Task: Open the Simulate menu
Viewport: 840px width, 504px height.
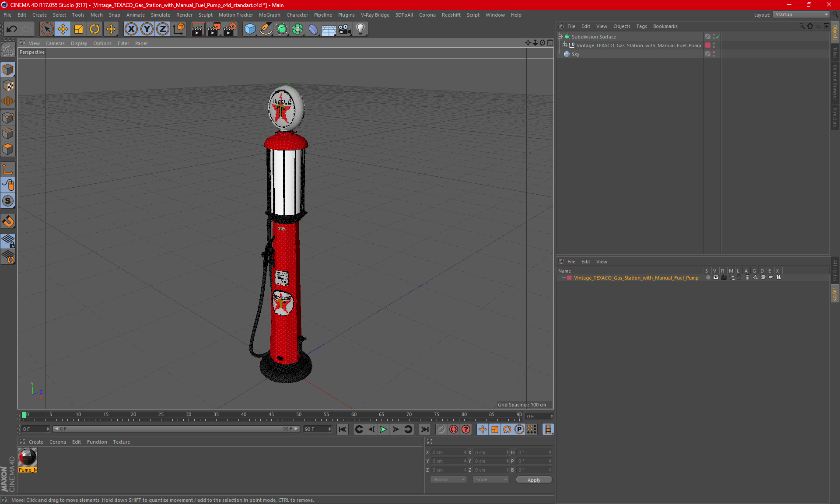Action: (x=161, y=15)
